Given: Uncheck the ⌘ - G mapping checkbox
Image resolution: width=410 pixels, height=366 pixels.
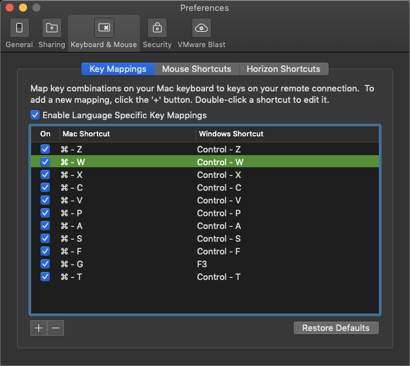Looking at the screenshot, I should (45, 264).
